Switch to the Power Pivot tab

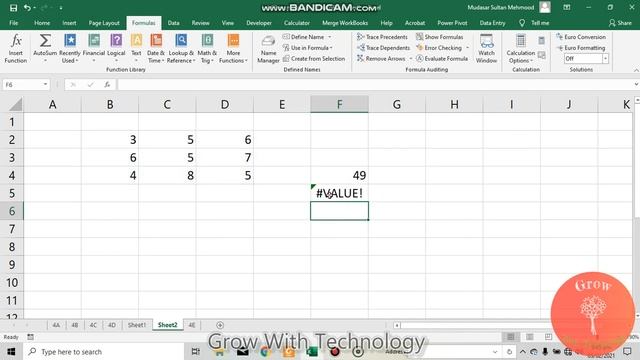pos(452,23)
